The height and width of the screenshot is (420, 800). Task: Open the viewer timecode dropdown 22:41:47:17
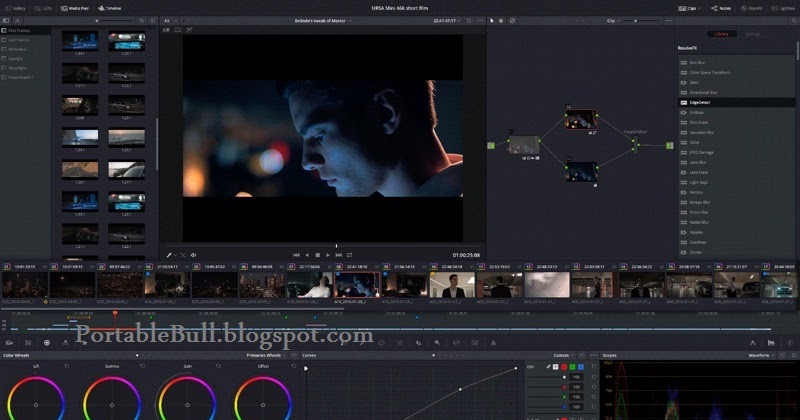pos(447,21)
